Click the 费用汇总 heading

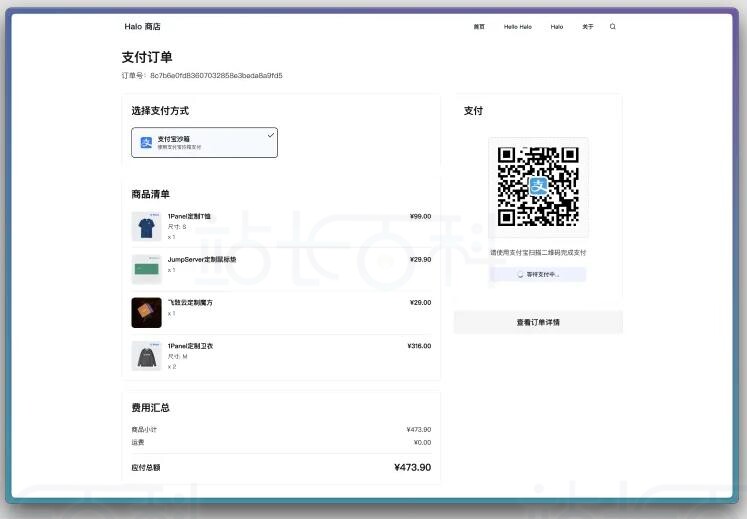pyautogui.click(x=151, y=407)
